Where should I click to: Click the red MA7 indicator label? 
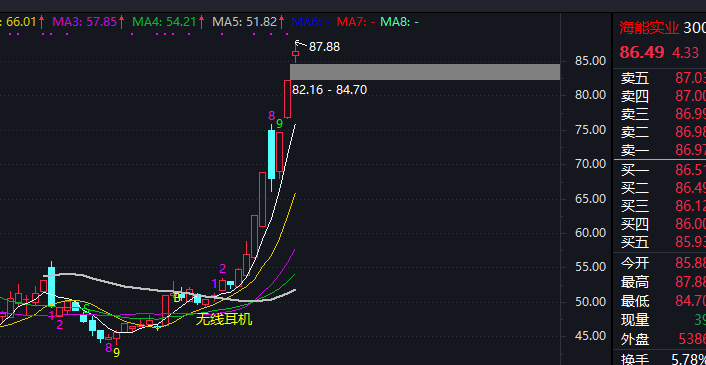(356, 22)
